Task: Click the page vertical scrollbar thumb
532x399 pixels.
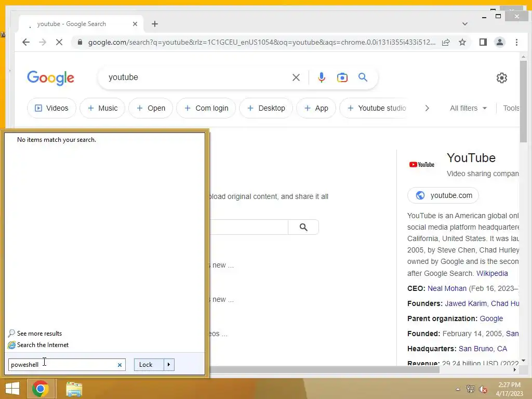Action: click(523, 101)
